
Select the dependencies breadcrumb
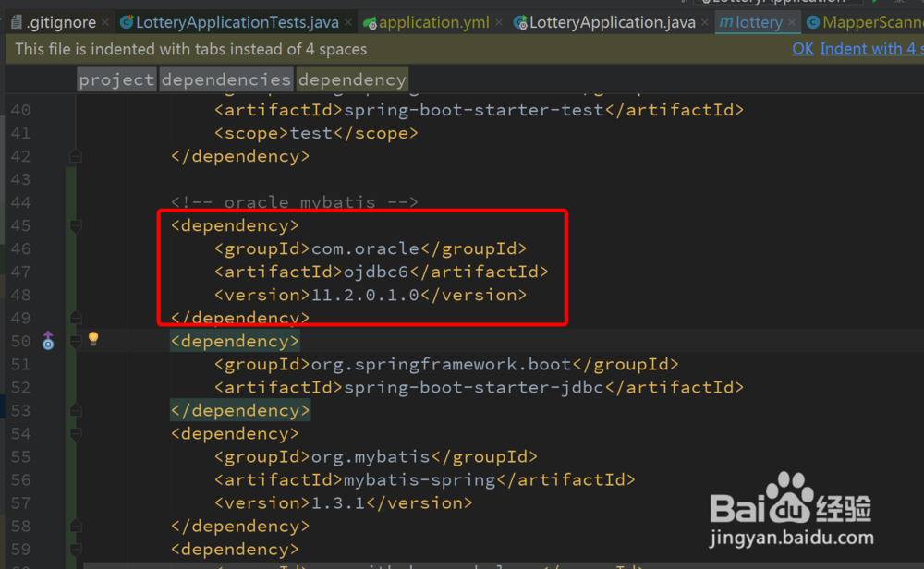click(226, 79)
